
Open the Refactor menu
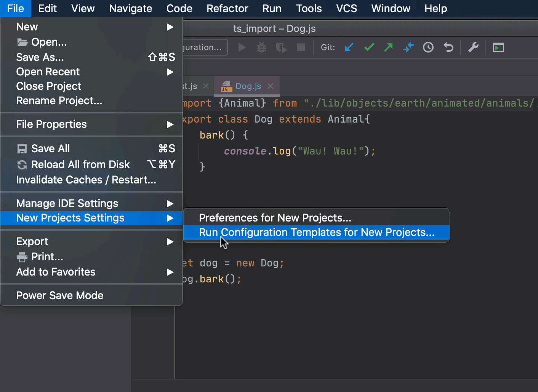227,8
